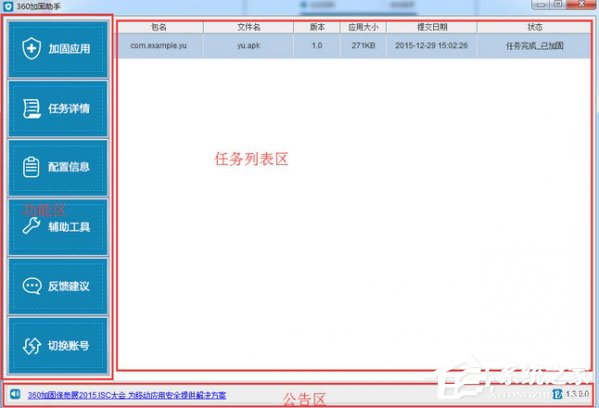
Task: Select the 配置信息 clipboard icon
Action: tap(31, 167)
